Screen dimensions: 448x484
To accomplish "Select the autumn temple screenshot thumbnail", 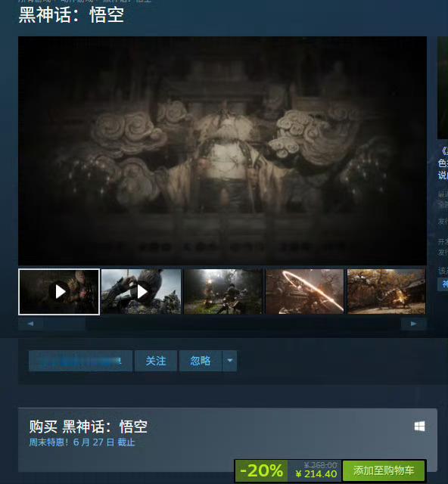I will 386,292.
